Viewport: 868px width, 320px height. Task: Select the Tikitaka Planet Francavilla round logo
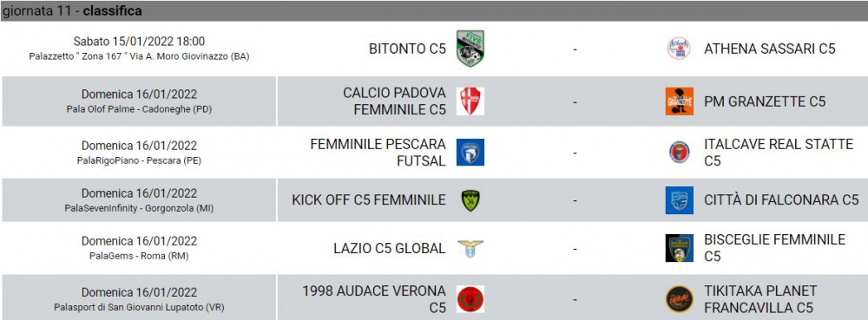point(680,299)
